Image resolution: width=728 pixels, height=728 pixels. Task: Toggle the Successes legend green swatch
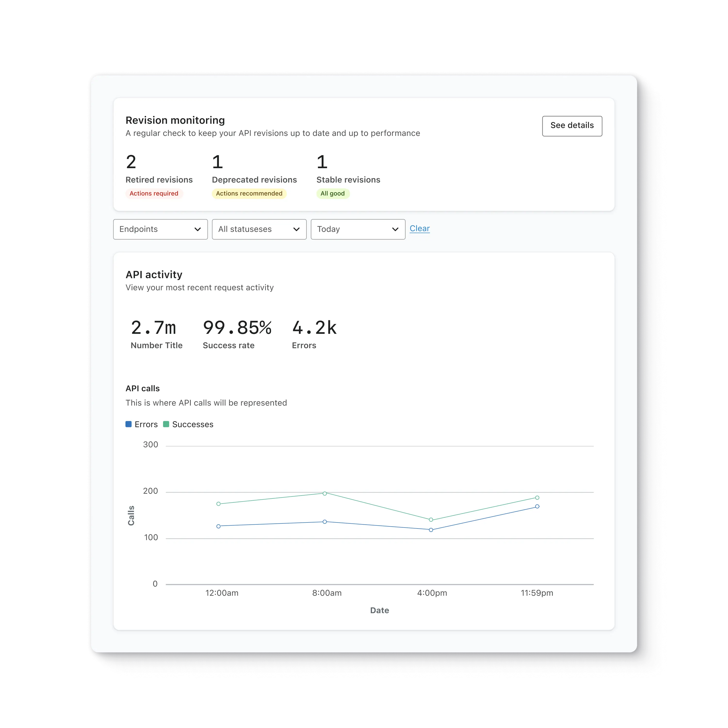pyautogui.click(x=166, y=424)
